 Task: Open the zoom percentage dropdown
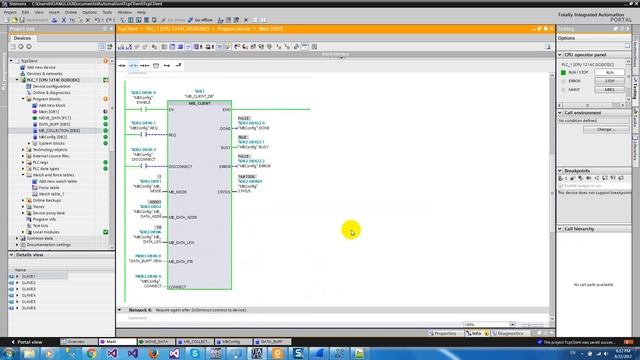(512, 324)
